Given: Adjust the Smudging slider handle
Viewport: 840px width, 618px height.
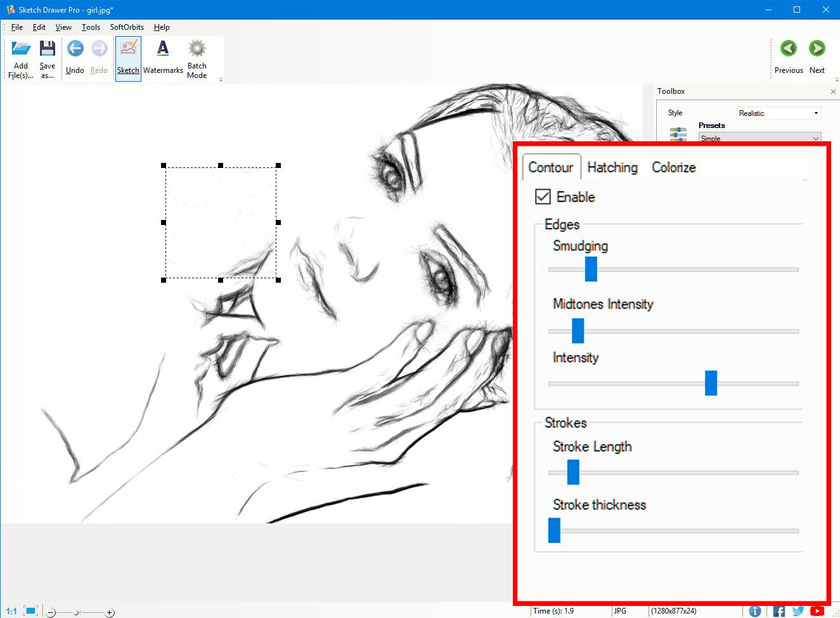Looking at the screenshot, I should (x=591, y=269).
